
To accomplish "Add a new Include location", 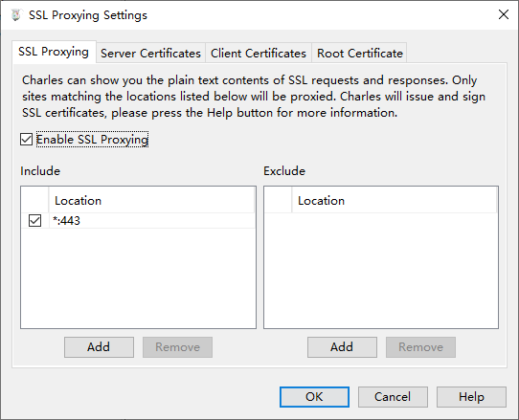I will (x=99, y=347).
